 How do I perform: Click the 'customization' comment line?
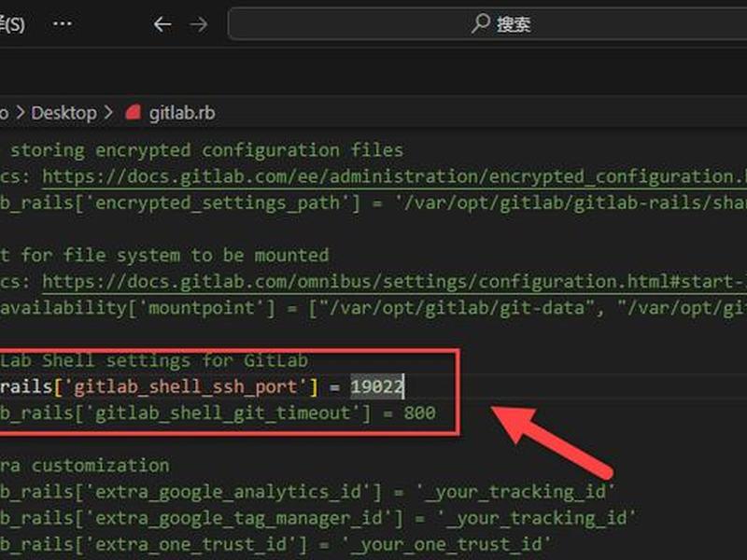click(101, 465)
